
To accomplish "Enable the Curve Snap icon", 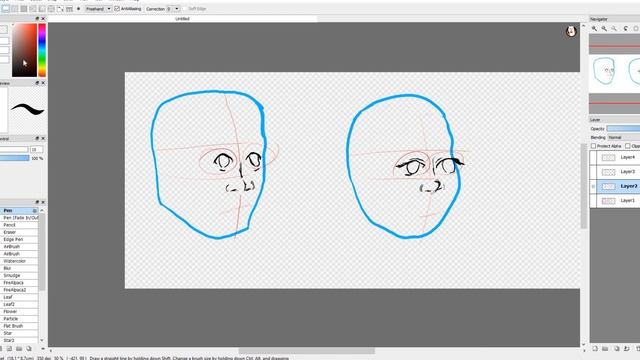I will tap(60, 9).
